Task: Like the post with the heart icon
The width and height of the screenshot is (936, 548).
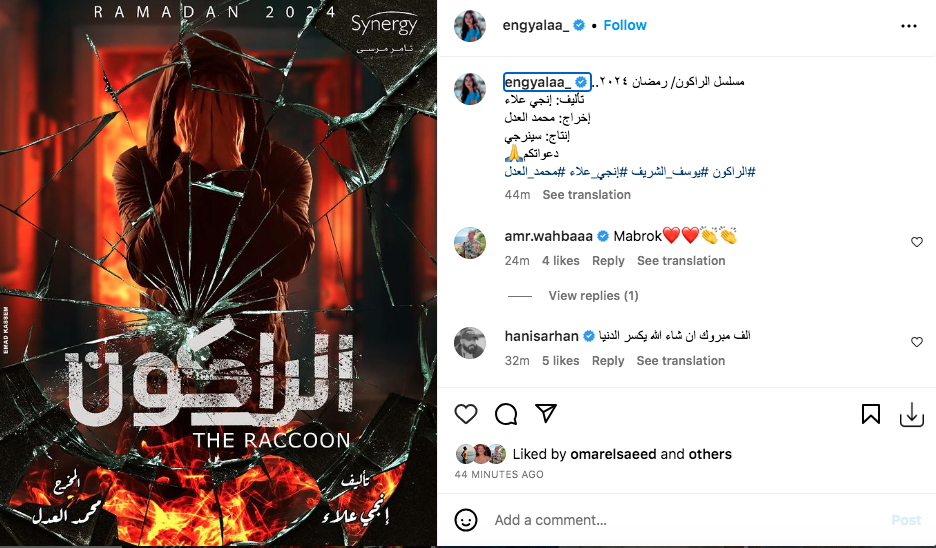Action: point(466,414)
